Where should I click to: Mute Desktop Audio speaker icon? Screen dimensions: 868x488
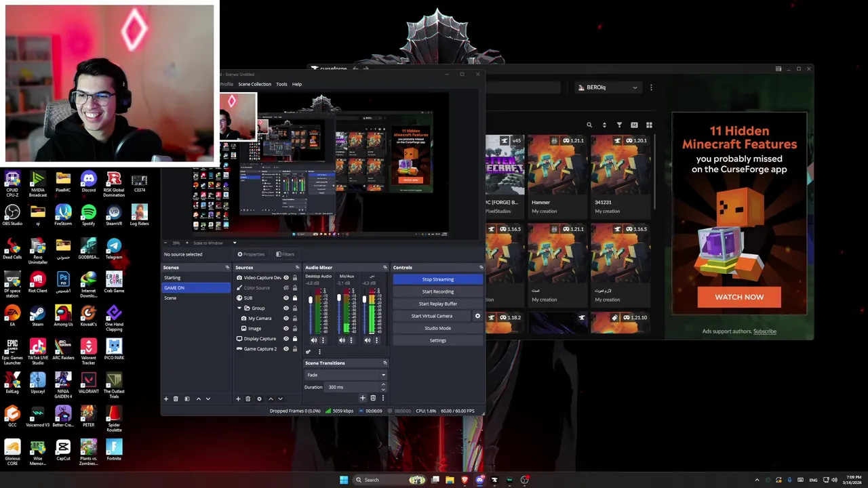pyautogui.click(x=313, y=340)
